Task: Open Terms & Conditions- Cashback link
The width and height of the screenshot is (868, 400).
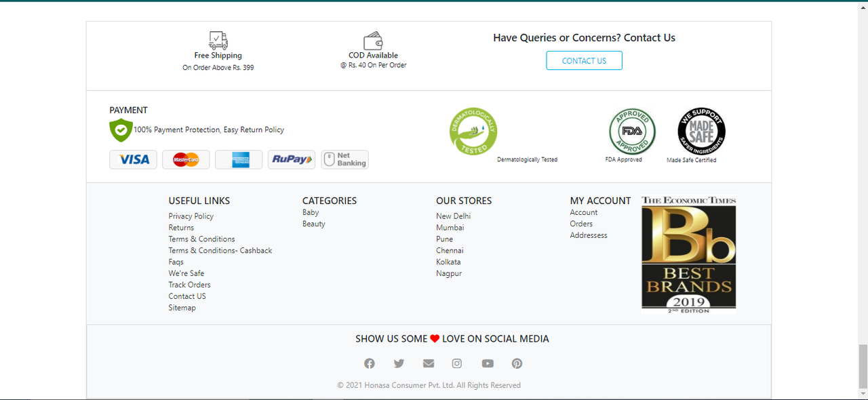Action: 220,251
